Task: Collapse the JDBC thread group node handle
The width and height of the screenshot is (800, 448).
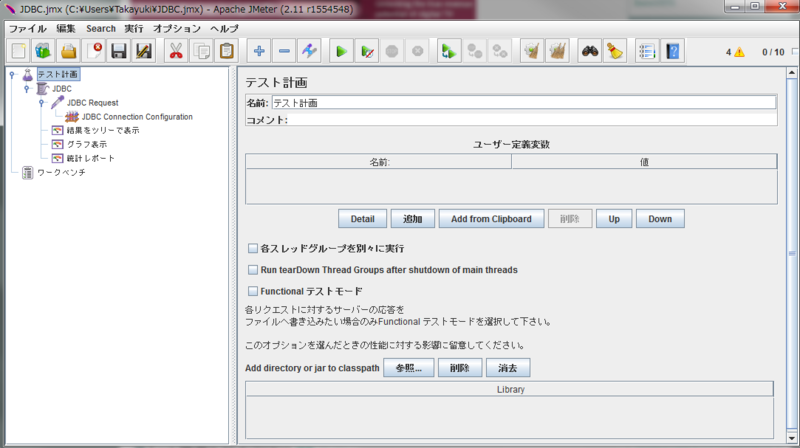Action: tap(27, 89)
